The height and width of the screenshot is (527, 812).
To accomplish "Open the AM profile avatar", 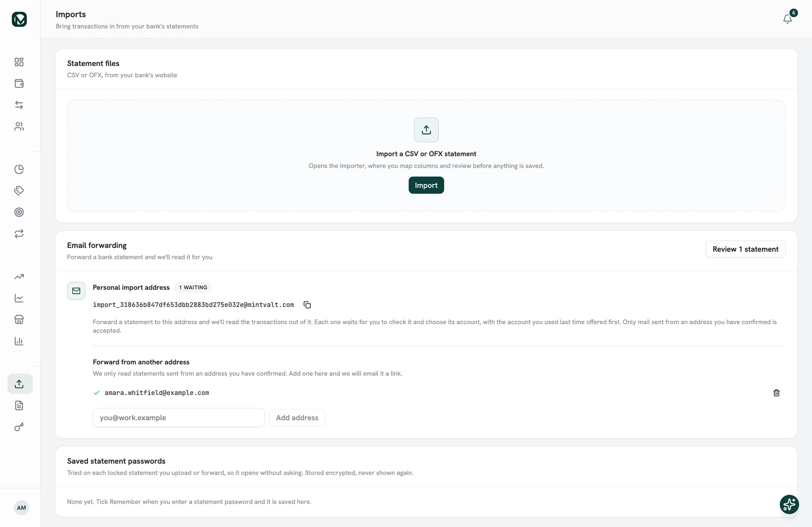I will pyautogui.click(x=21, y=508).
